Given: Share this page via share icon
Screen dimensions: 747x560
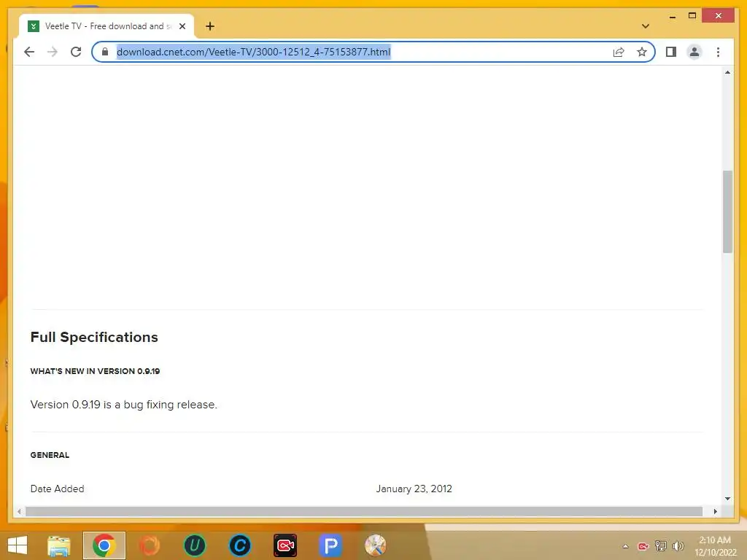Looking at the screenshot, I should [619, 52].
